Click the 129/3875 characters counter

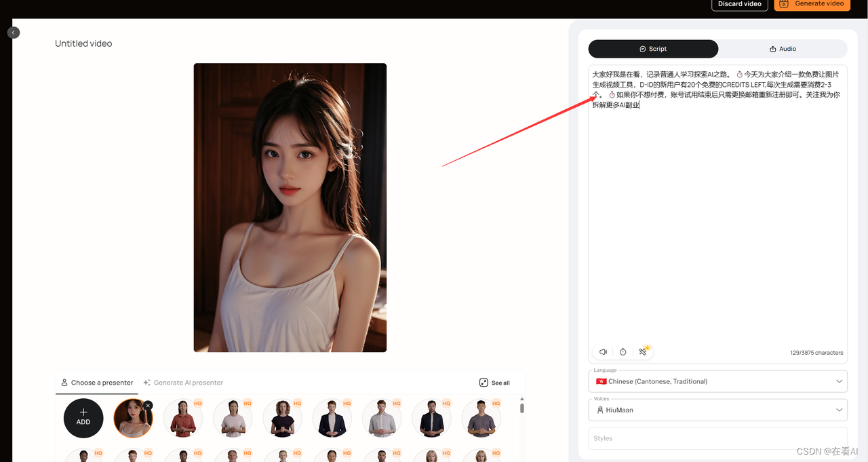click(816, 353)
